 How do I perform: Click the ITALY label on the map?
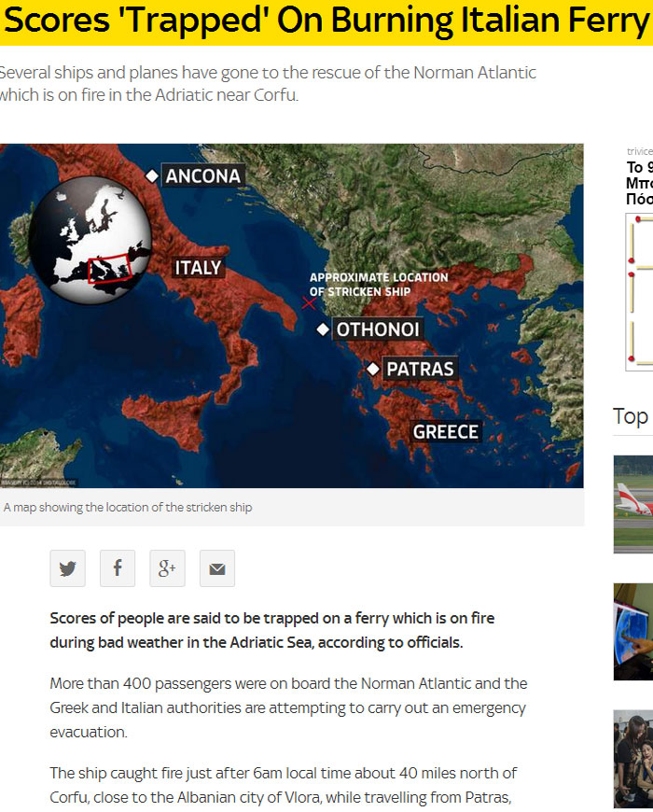199,268
